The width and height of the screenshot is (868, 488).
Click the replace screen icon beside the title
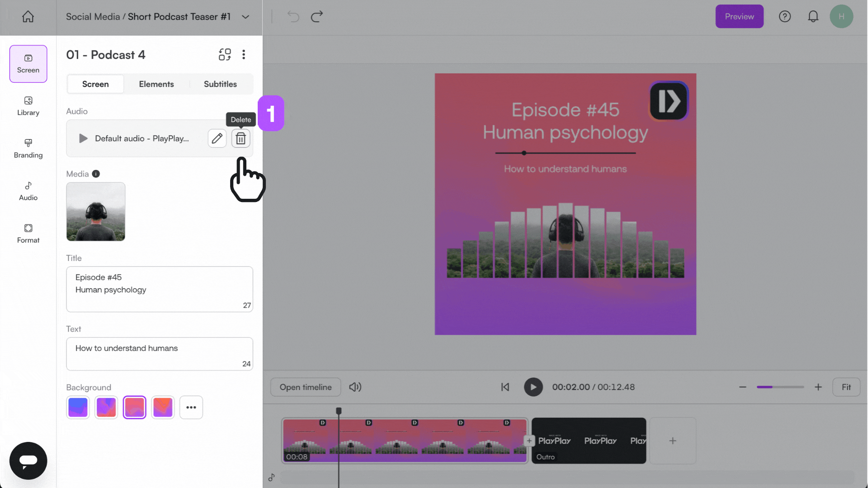click(x=225, y=54)
